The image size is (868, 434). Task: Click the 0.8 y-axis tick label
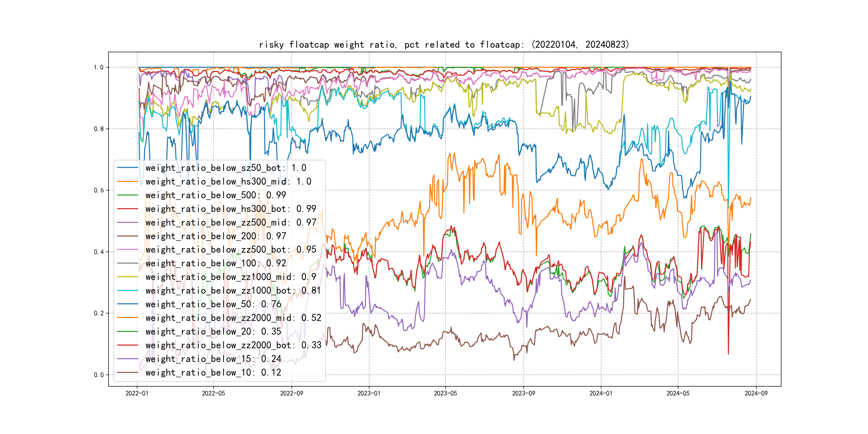coord(99,129)
